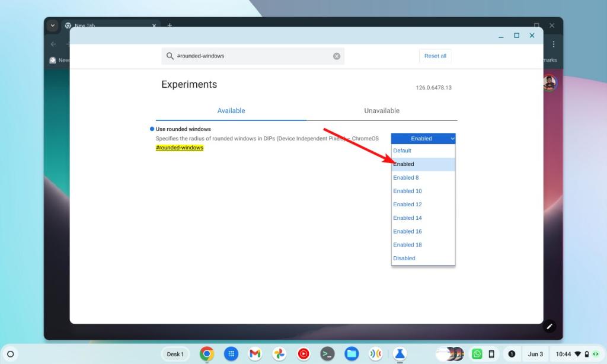Screen dimensions: 607x364
Task: Open Gmail from the shelf
Action: pyautogui.click(x=255, y=354)
